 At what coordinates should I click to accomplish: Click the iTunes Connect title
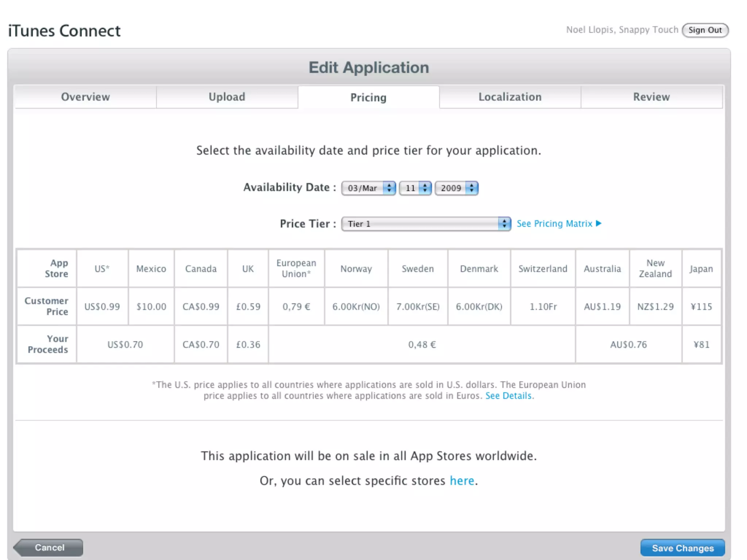64,31
